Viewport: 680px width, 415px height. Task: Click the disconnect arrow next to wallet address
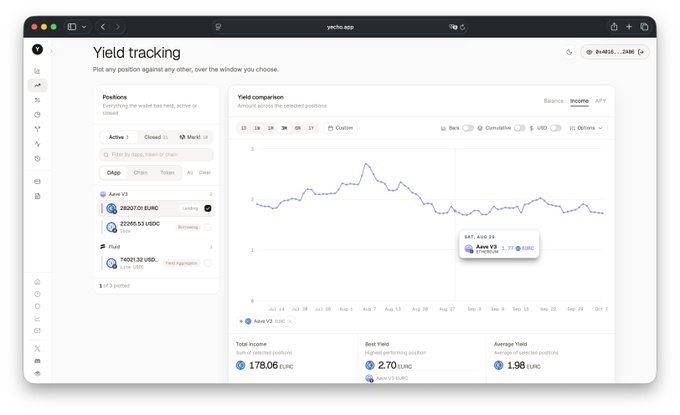641,52
